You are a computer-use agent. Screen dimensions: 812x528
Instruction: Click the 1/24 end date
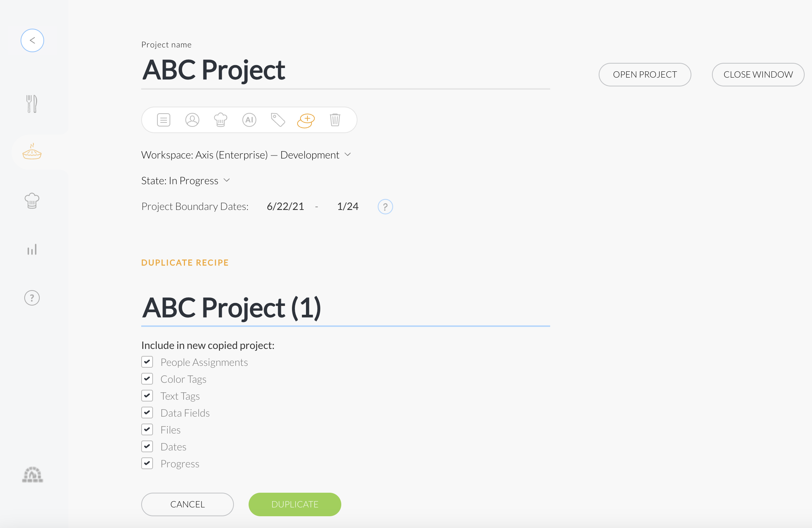point(348,206)
